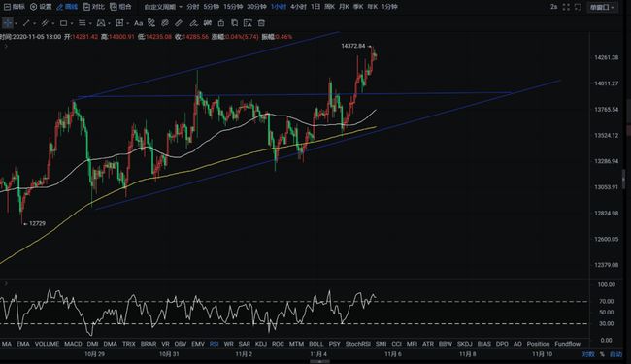
Task: Toggle the 自动 auto scale
Action: pos(616,354)
